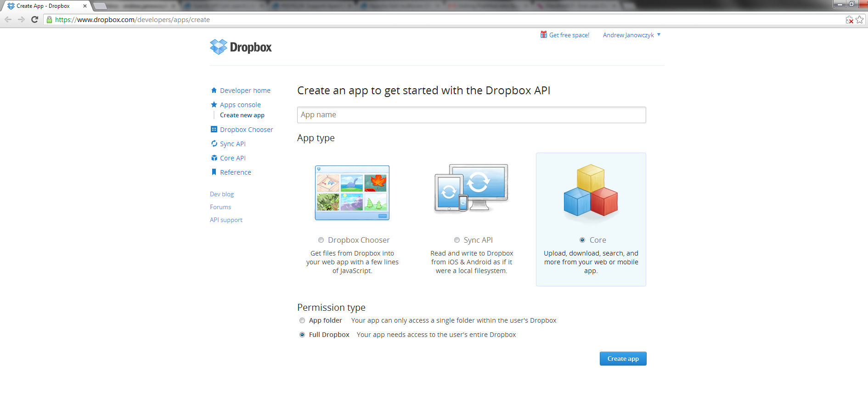This screenshot has width=868, height=399.
Task: Open Create new app in sidebar
Action: [x=242, y=115]
